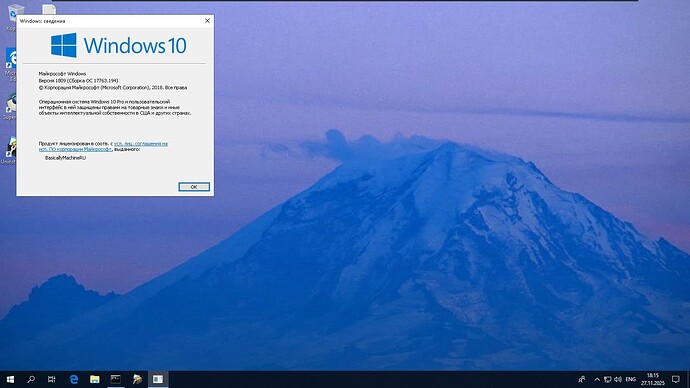Viewport: 690px width, 388px height.
Task: Open the pinned paint-brush app on taskbar
Action: point(137,379)
